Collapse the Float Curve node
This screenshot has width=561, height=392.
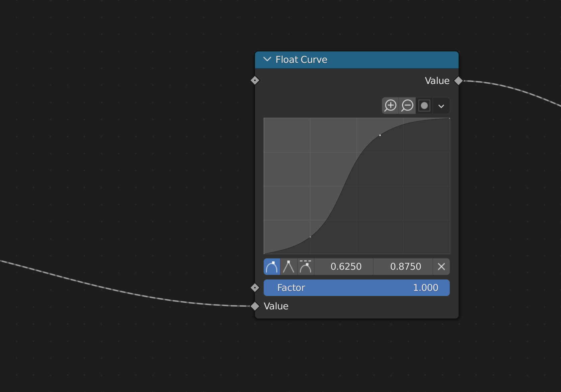tap(267, 59)
